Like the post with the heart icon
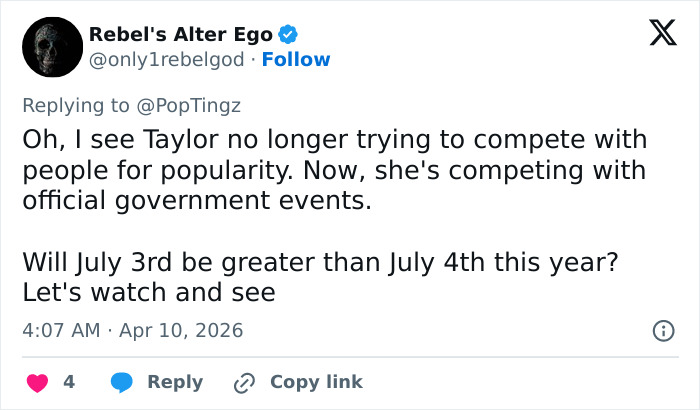This screenshot has height=410, width=700. tap(37, 382)
